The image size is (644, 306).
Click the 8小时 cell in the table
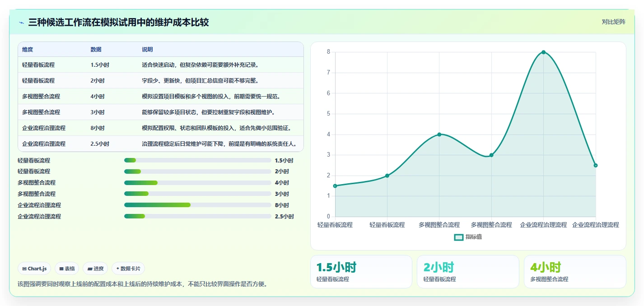(x=97, y=128)
